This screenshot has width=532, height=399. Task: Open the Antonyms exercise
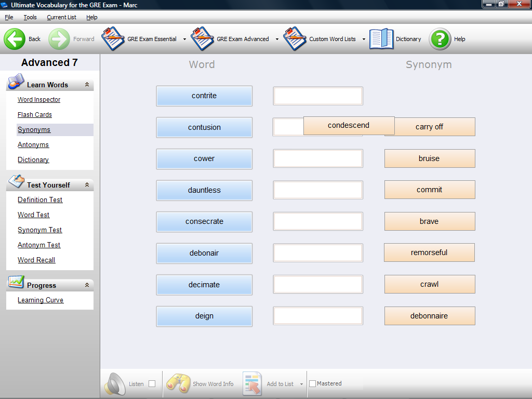33,144
